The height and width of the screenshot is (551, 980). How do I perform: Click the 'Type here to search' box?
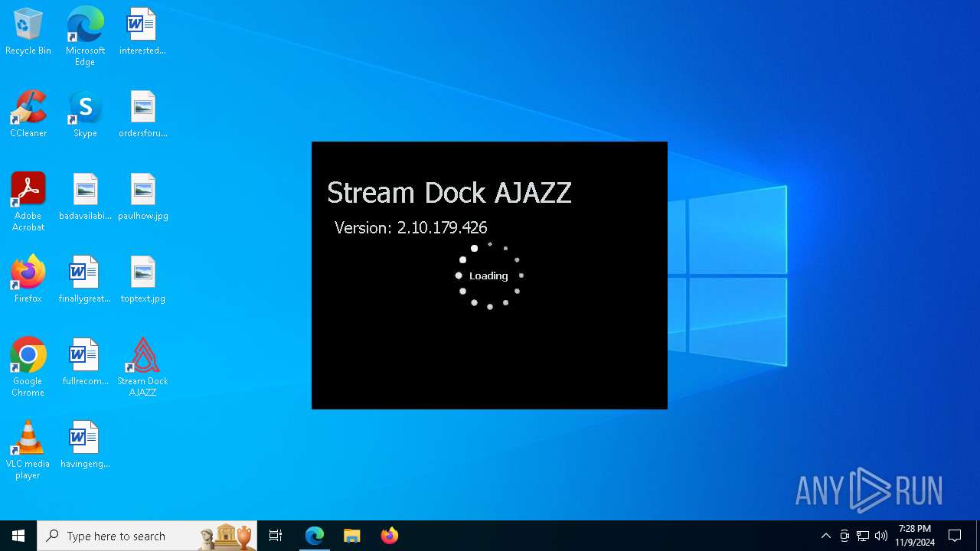[x=148, y=536]
